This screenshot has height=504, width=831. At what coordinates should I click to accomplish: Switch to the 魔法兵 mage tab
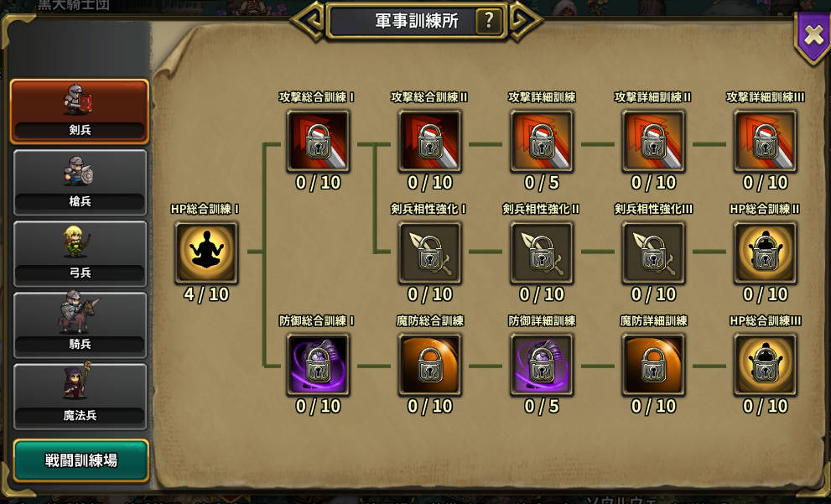click(x=80, y=397)
